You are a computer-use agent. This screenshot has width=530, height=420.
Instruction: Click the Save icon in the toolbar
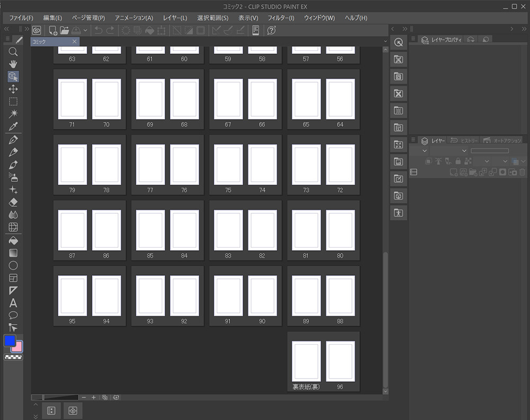pos(76,30)
